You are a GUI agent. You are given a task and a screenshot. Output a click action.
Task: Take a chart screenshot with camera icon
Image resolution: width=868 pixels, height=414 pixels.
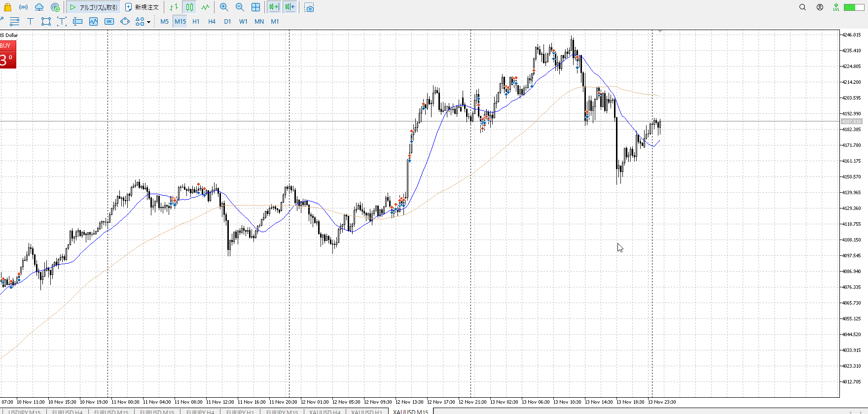click(309, 7)
